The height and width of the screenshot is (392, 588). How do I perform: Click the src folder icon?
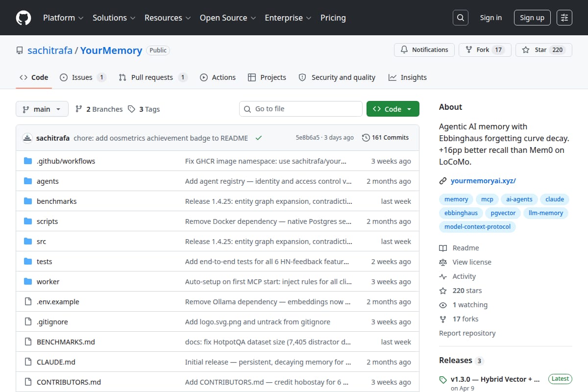[28, 242]
